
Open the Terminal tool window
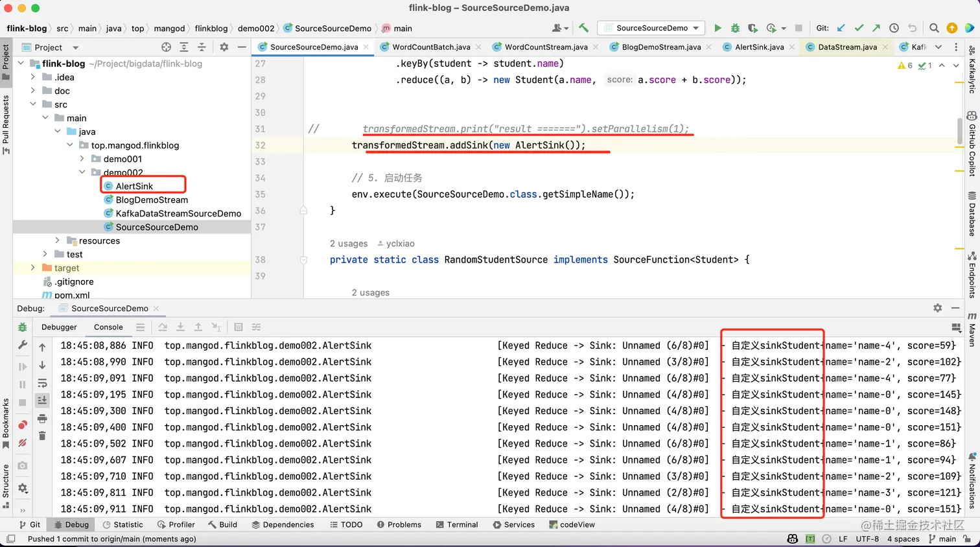click(457, 525)
